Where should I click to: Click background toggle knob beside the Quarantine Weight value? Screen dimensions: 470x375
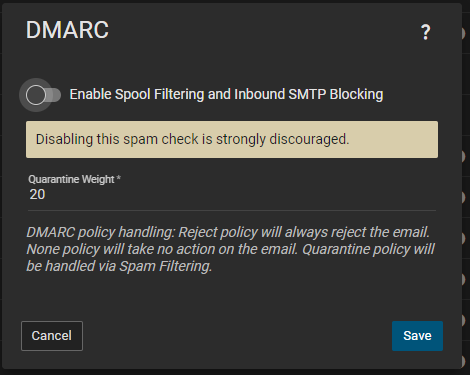point(463,197)
